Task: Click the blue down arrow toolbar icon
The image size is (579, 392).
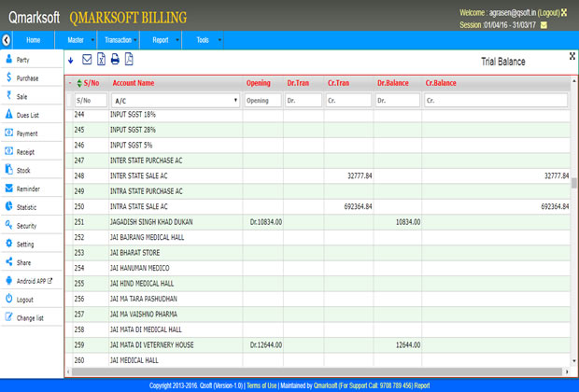Action: [x=71, y=60]
